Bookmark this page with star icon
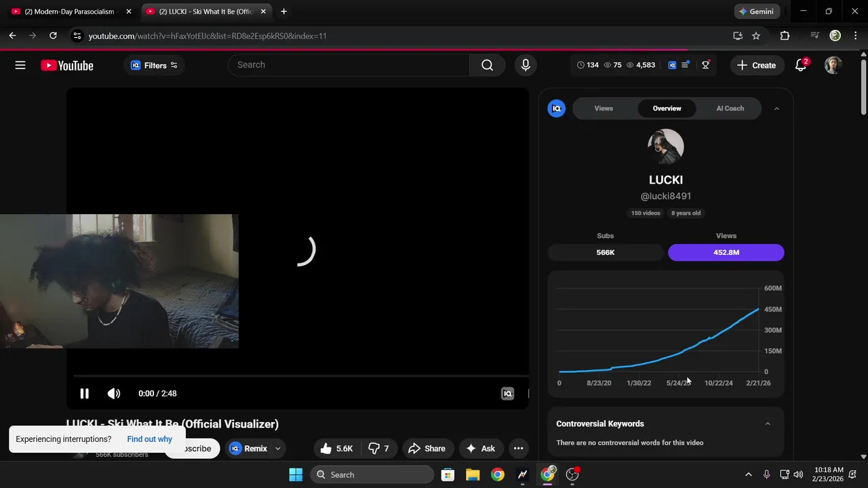The width and height of the screenshot is (868, 488). [x=756, y=36]
